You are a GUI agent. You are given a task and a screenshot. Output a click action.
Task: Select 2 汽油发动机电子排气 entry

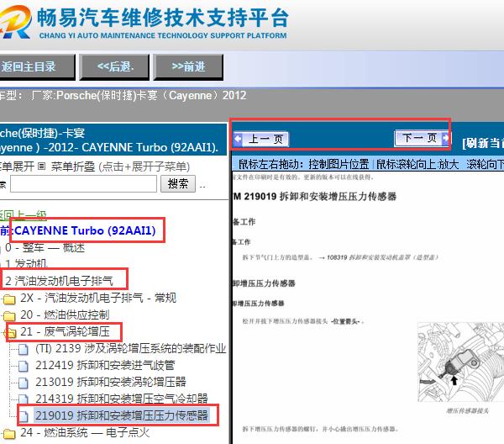point(59,281)
